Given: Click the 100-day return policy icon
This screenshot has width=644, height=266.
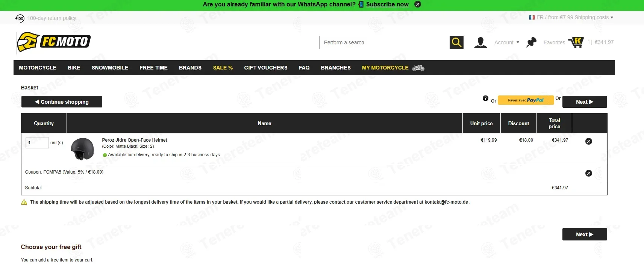Looking at the screenshot, I should coord(20,18).
